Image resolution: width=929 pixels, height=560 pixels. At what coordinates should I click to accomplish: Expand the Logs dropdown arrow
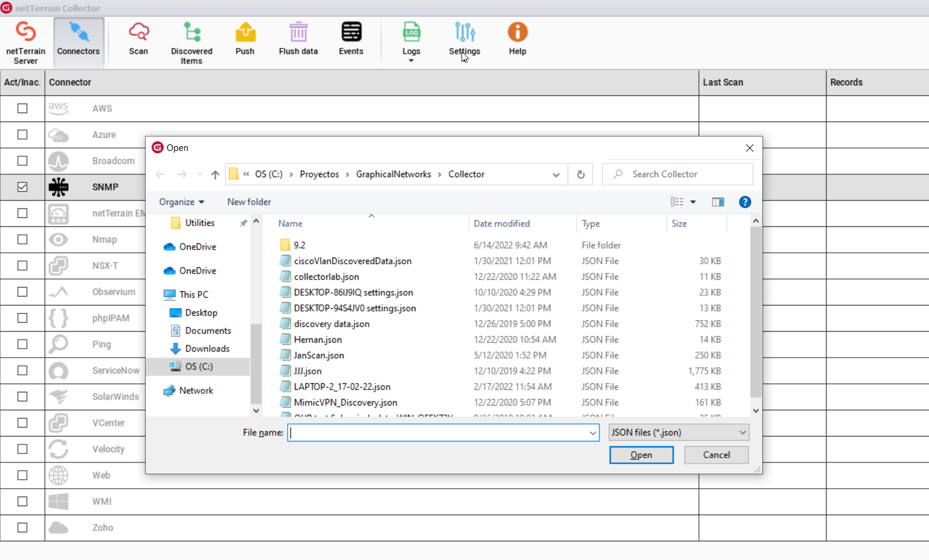(411, 60)
